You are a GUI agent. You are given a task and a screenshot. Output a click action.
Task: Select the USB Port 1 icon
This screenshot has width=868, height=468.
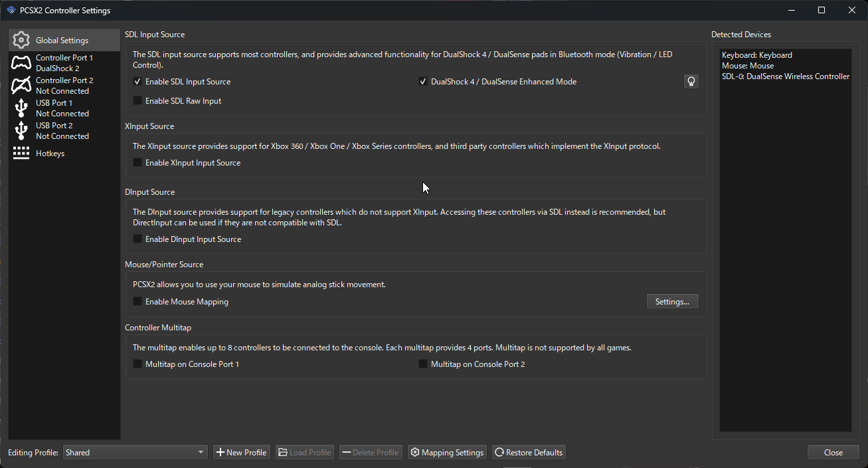click(x=21, y=108)
